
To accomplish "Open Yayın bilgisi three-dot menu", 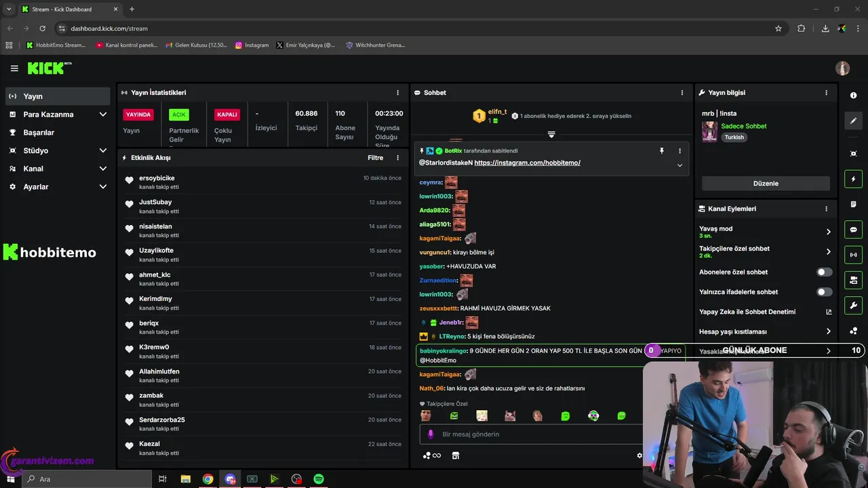I will tap(826, 93).
